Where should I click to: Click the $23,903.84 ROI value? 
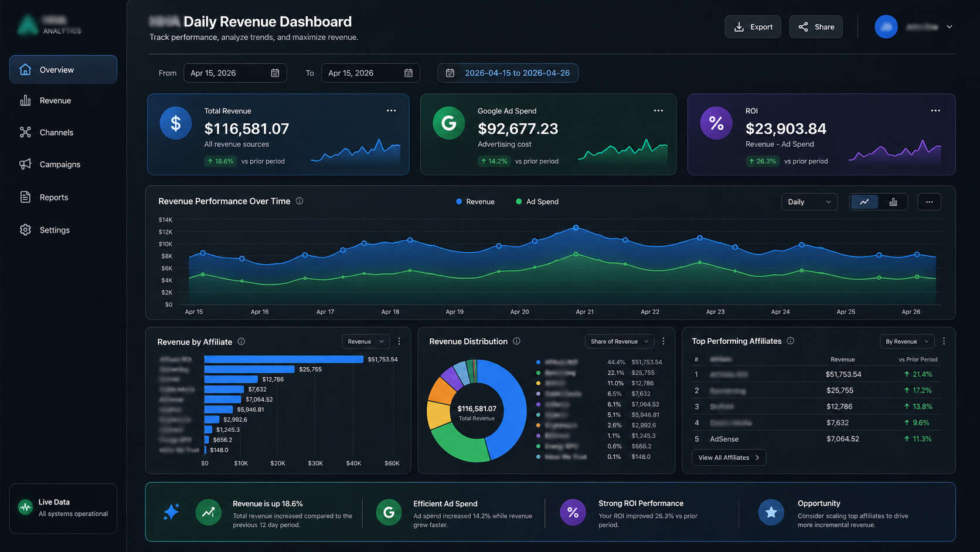tap(786, 128)
